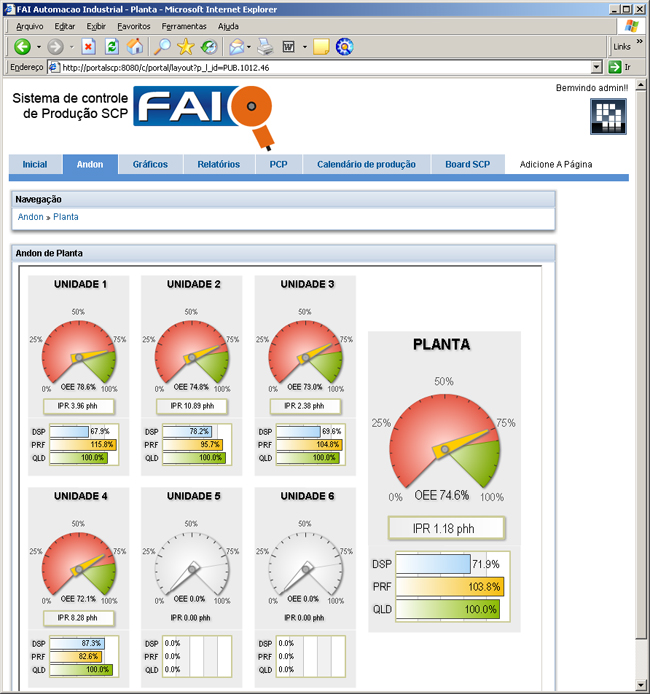Viewport: 650px width, 694px height.
Task: Click the Planta breadcrumb link
Action: pyautogui.click(x=66, y=216)
